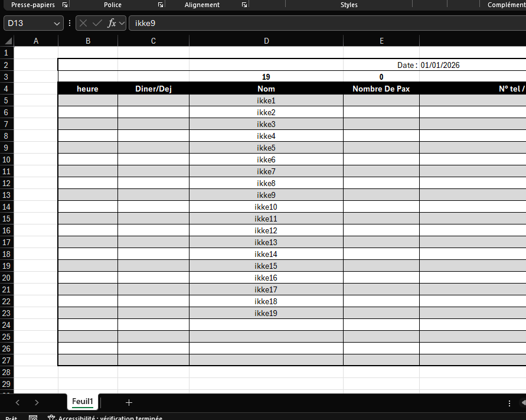
Task: Open the sheet tab bar options dots
Action: click(x=509, y=403)
